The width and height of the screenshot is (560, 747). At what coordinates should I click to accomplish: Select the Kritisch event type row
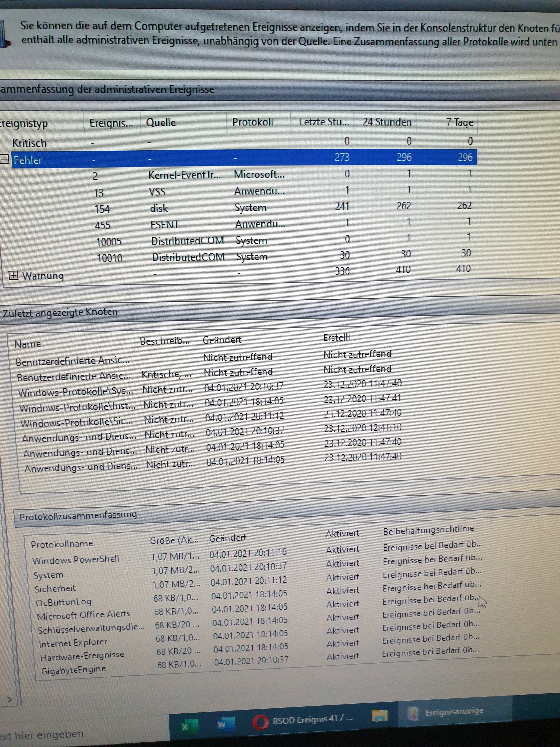(x=29, y=143)
